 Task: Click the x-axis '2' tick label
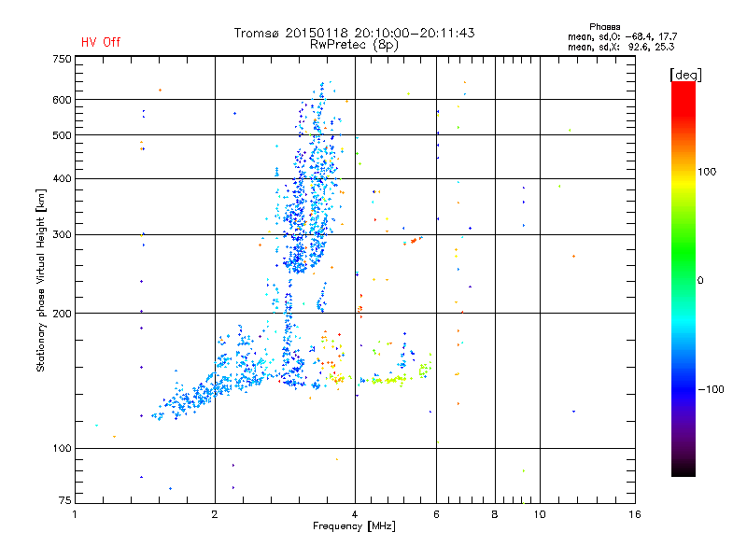click(215, 514)
